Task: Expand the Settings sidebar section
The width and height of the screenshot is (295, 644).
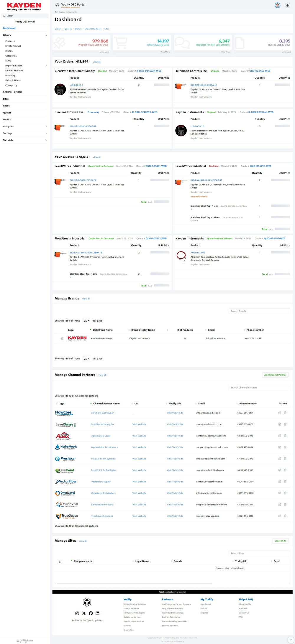Action: pos(46,134)
